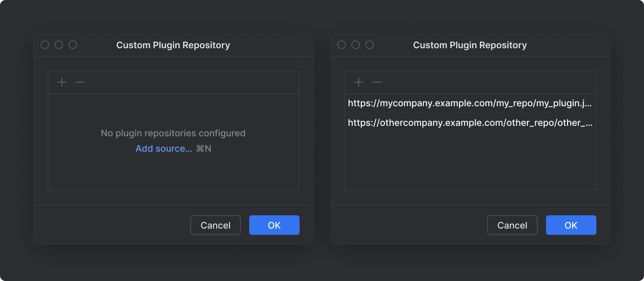This screenshot has width=644, height=281.
Task: Maximize the empty repository dialog window
Action: [x=73, y=45]
